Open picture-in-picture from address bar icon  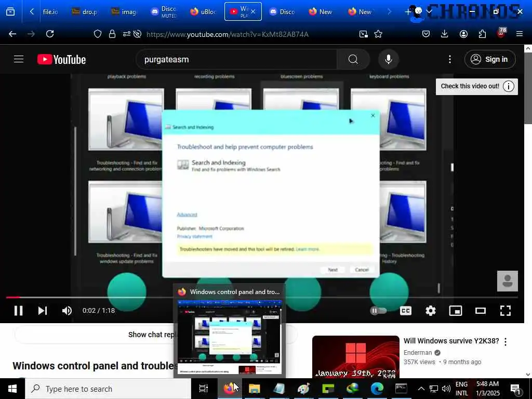pyautogui.click(x=363, y=34)
